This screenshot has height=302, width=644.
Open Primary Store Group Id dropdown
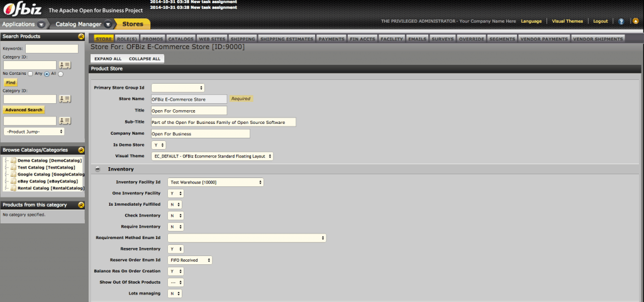pos(178,88)
